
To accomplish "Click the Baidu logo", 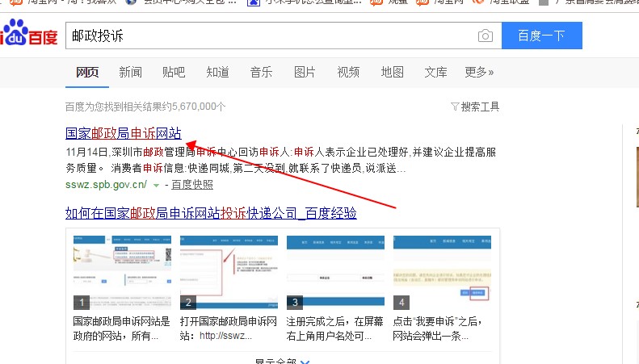I will 28,32.
